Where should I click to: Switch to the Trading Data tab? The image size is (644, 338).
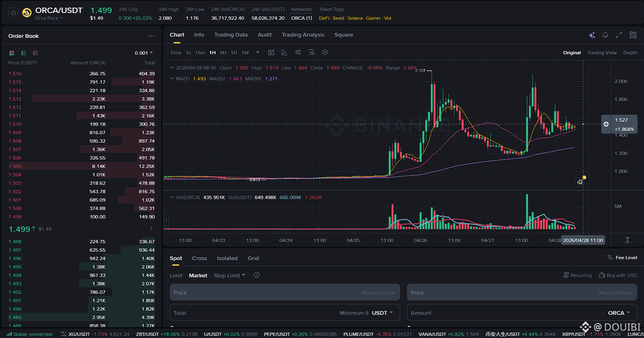(x=231, y=35)
